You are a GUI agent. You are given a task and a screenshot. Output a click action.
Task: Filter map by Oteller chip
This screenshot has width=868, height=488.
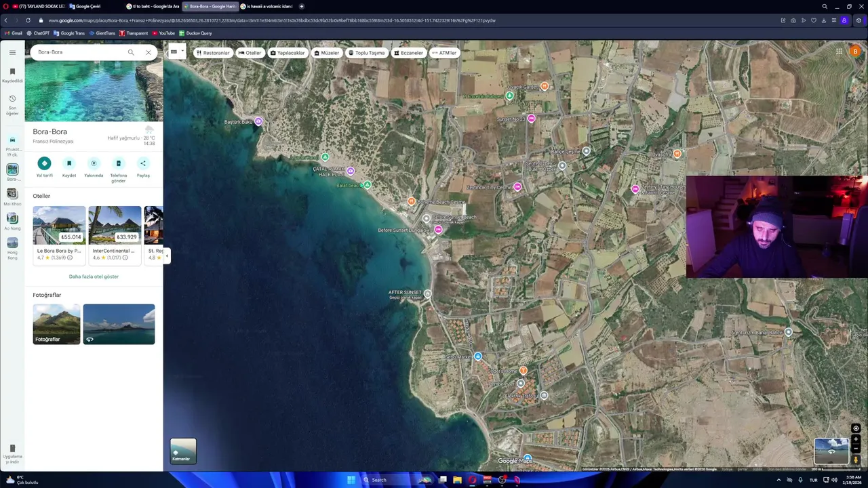tap(250, 53)
